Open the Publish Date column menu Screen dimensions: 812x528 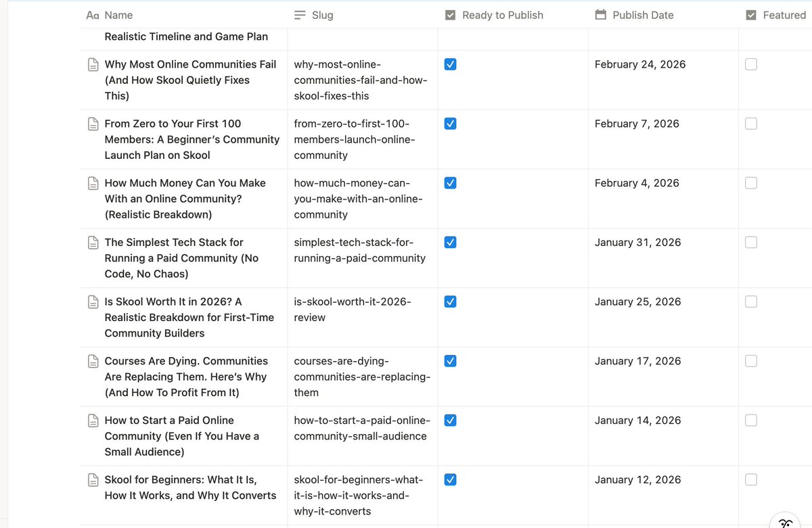(663, 15)
